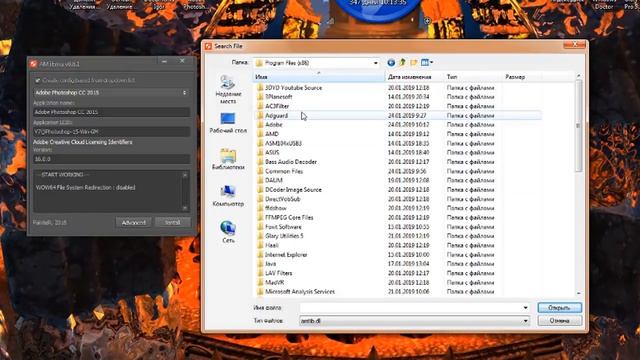Expand the Имя файла dropdown arrow
Image resolution: width=640 pixels, height=360 pixels.
click(525, 308)
